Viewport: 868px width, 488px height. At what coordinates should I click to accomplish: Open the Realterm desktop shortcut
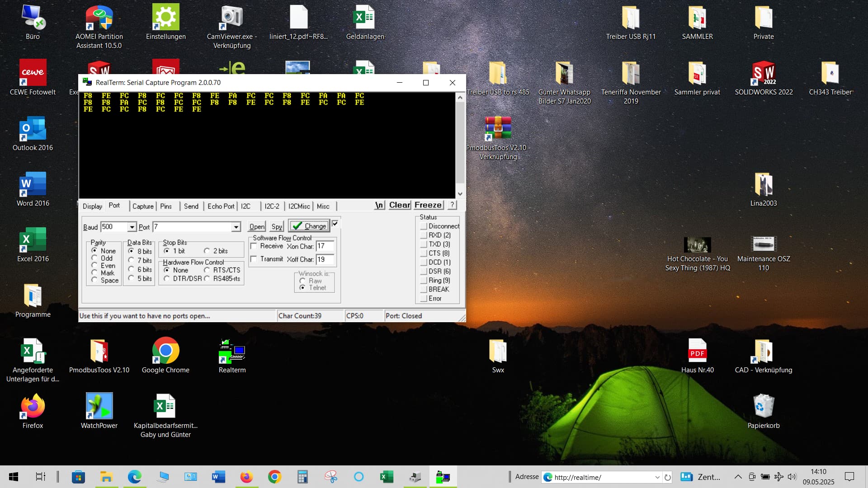(232, 356)
